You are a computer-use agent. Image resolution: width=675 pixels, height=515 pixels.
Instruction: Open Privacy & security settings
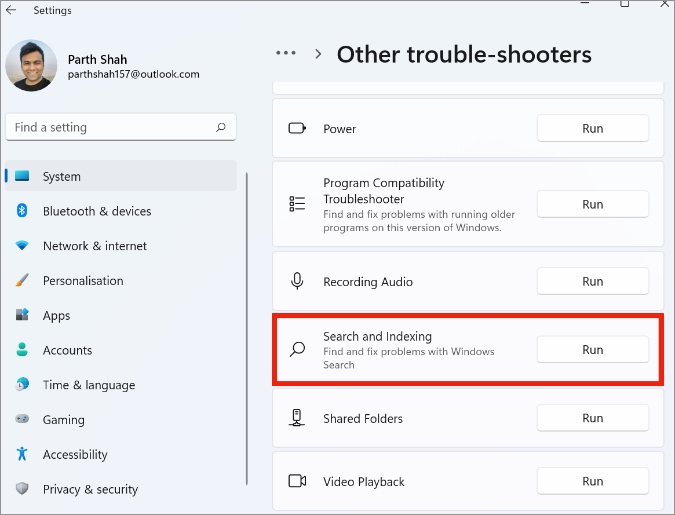coord(121,489)
